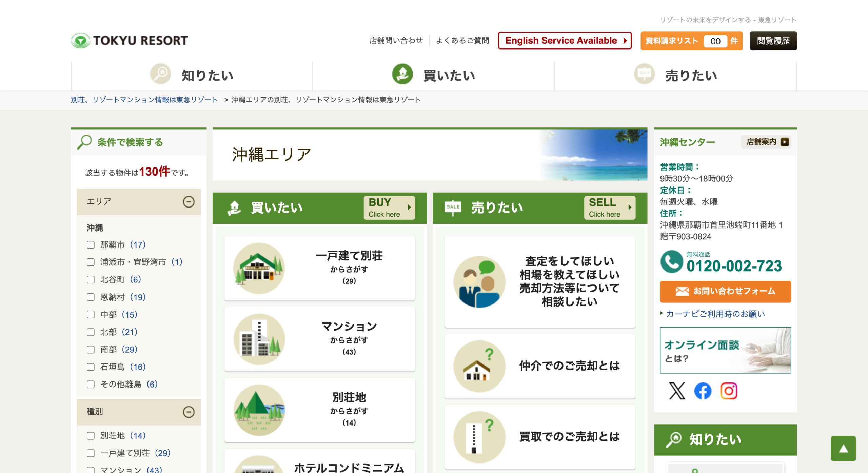The image size is (868, 473).
Task: Check the 北部 (21) checkbox
Action: [91, 332]
